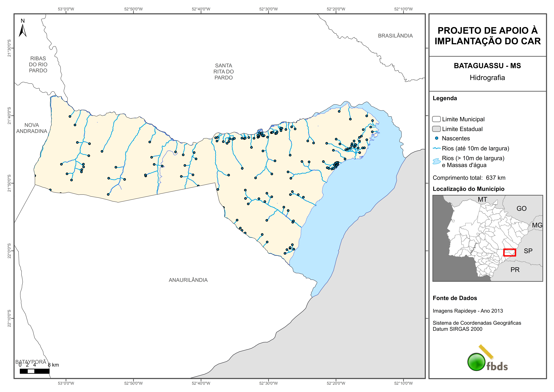Click the narrow rivers legend line symbol
554x392 pixels.
(437, 148)
